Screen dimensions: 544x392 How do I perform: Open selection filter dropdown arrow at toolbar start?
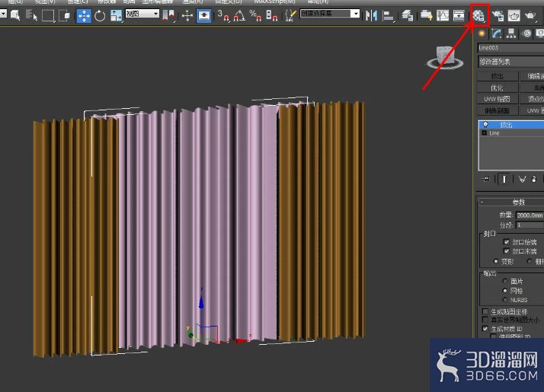pyautogui.click(x=3, y=14)
